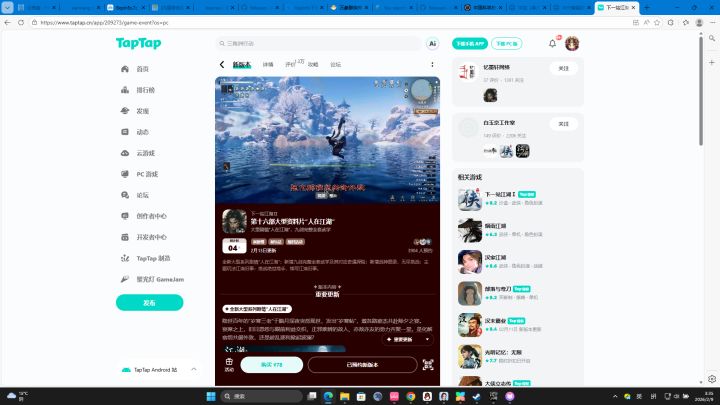Image resolution: width=720 pixels, height=405 pixels.
Task: Open 排行榜 rankings in sidebar
Action: (x=145, y=90)
